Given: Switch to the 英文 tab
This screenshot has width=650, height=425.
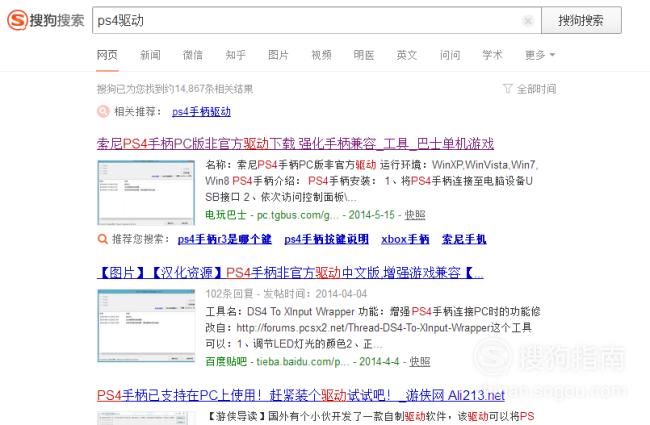Looking at the screenshot, I should [x=407, y=55].
